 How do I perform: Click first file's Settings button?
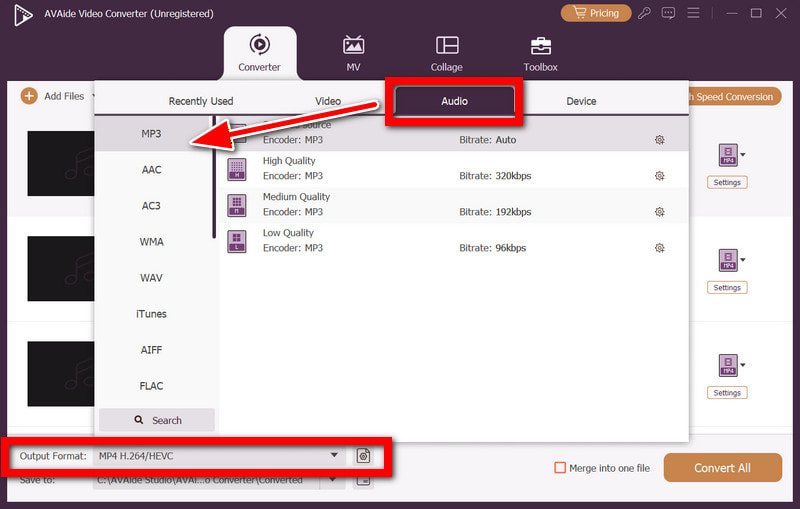click(x=727, y=182)
